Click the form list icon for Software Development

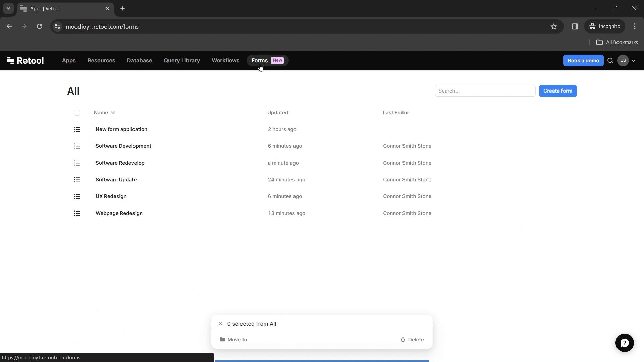pos(77,146)
